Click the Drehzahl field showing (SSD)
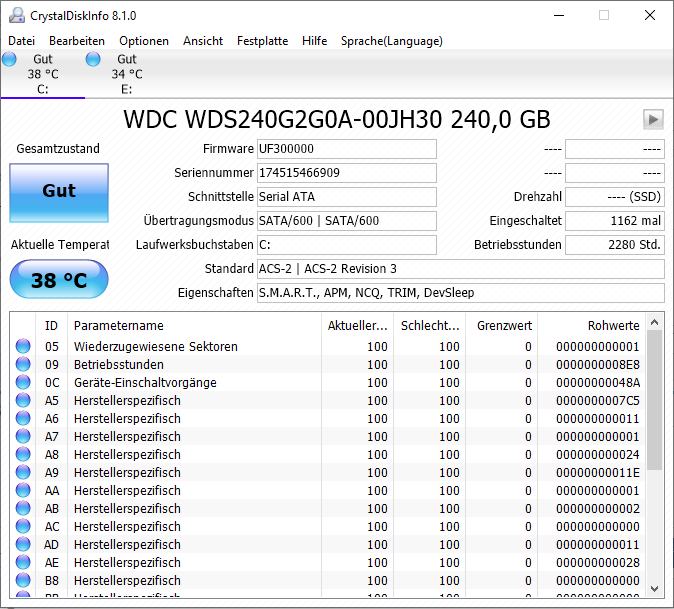The width and height of the screenshot is (674, 609). coord(615,197)
